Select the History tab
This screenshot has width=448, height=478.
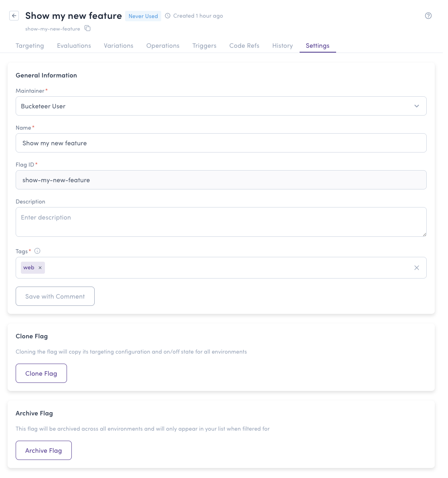click(x=282, y=45)
